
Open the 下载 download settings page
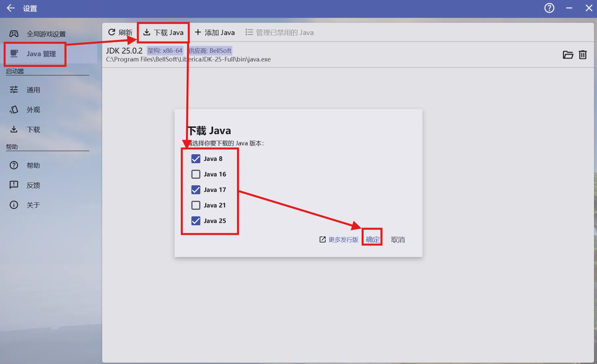point(33,129)
